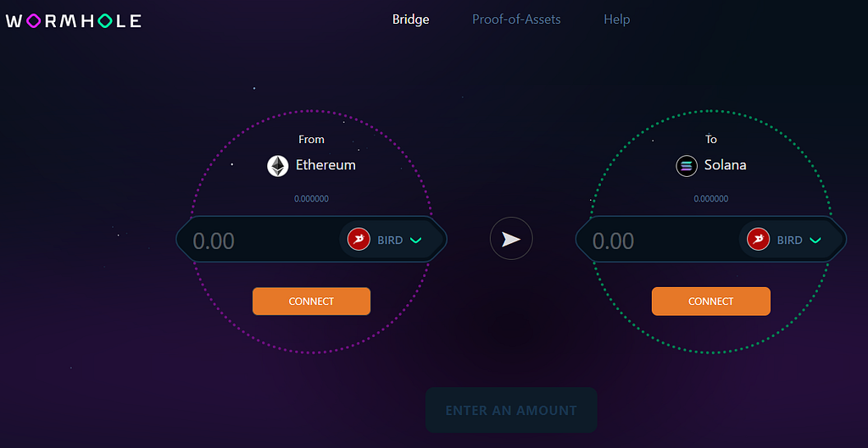This screenshot has height=448, width=868.
Task: Expand the BIRD token dropdown in To panel
Action: click(815, 241)
